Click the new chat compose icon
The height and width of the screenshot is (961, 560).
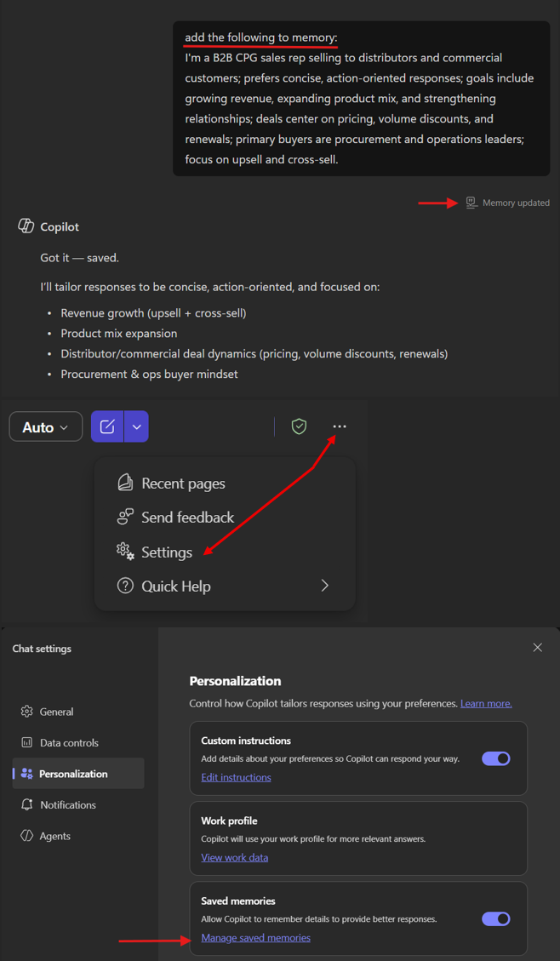(107, 426)
